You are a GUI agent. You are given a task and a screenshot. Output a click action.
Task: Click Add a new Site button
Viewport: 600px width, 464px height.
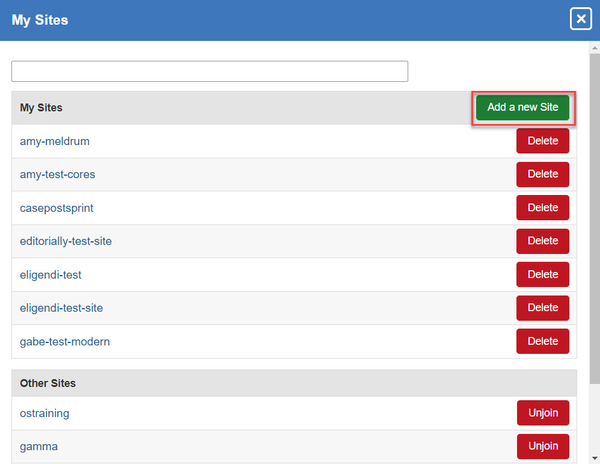coord(522,107)
